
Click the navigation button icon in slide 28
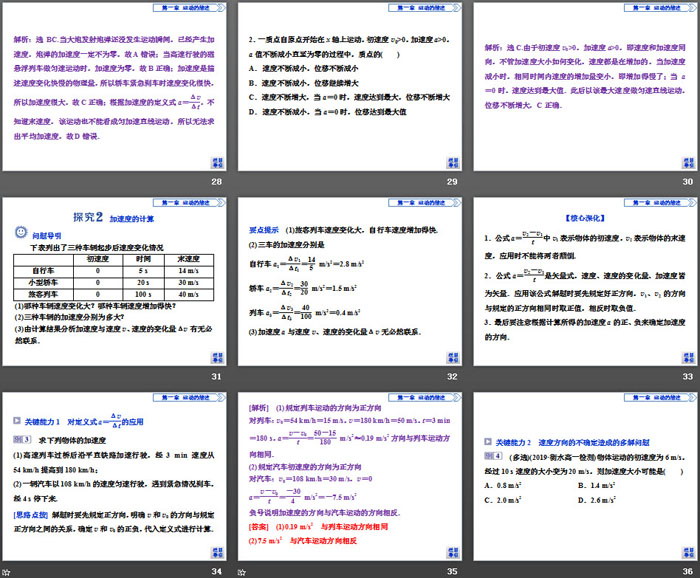point(217,162)
